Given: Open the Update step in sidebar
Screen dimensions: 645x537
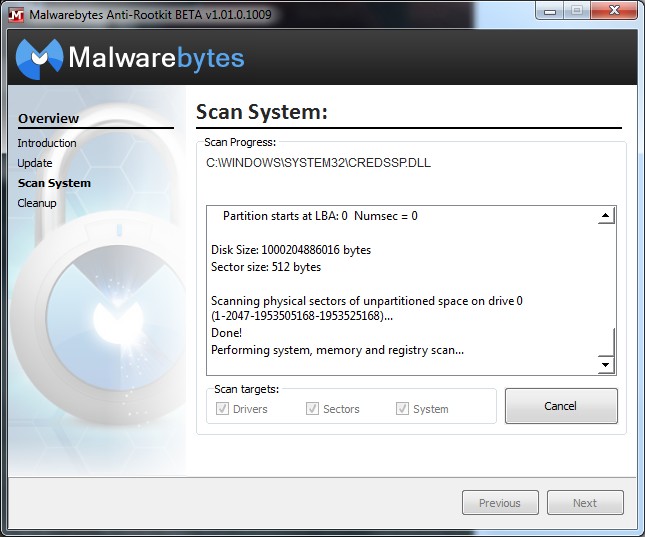Looking at the screenshot, I should coord(35,163).
